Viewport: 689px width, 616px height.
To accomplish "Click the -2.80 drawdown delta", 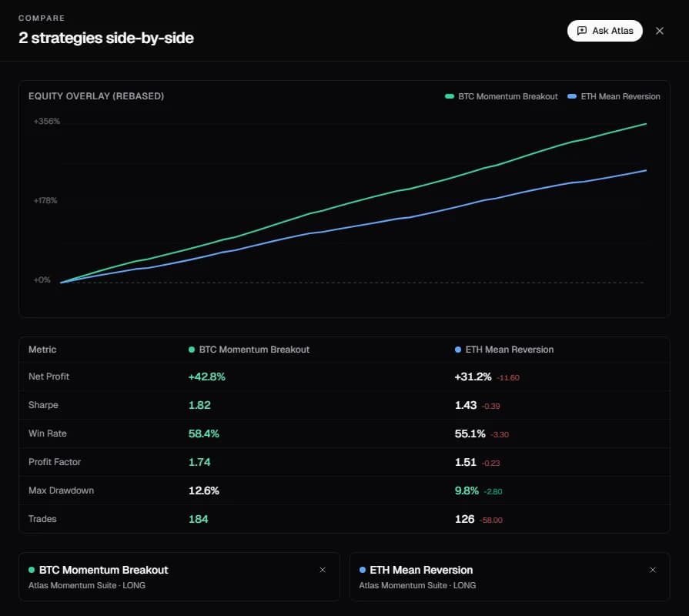I will pyautogui.click(x=493, y=492).
